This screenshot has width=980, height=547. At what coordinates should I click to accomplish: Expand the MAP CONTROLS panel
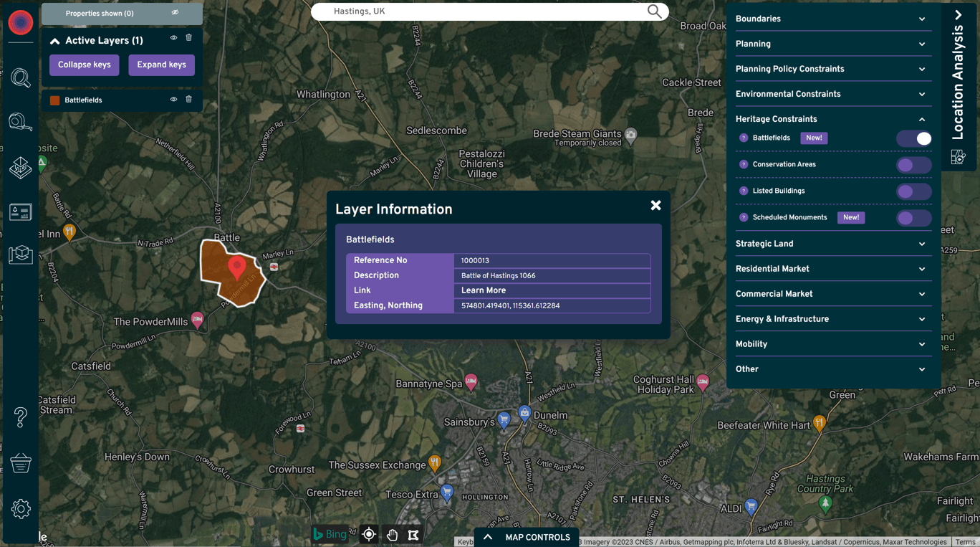pyautogui.click(x=526, y=537)
